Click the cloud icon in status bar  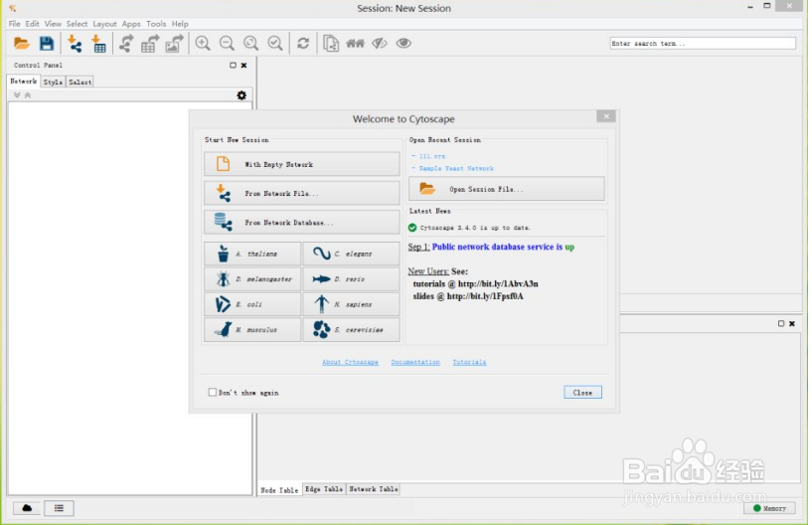coord(27,508)
